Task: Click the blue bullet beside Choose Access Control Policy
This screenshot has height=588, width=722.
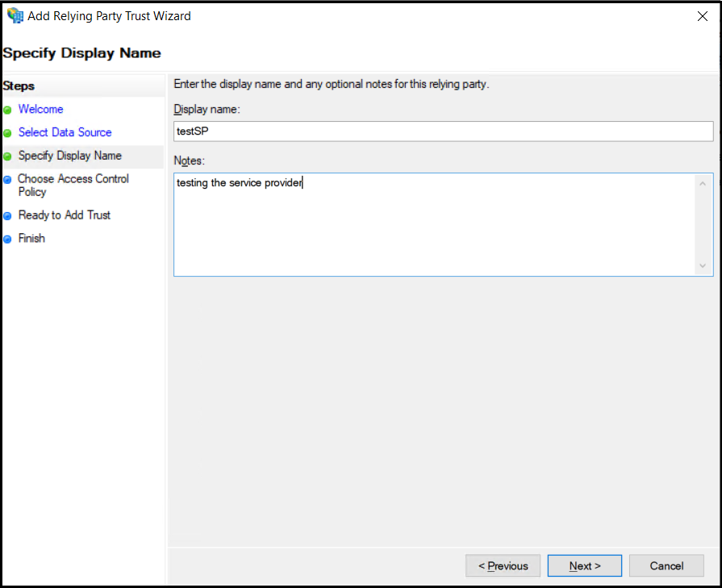Action: click(x=7, y=180)
